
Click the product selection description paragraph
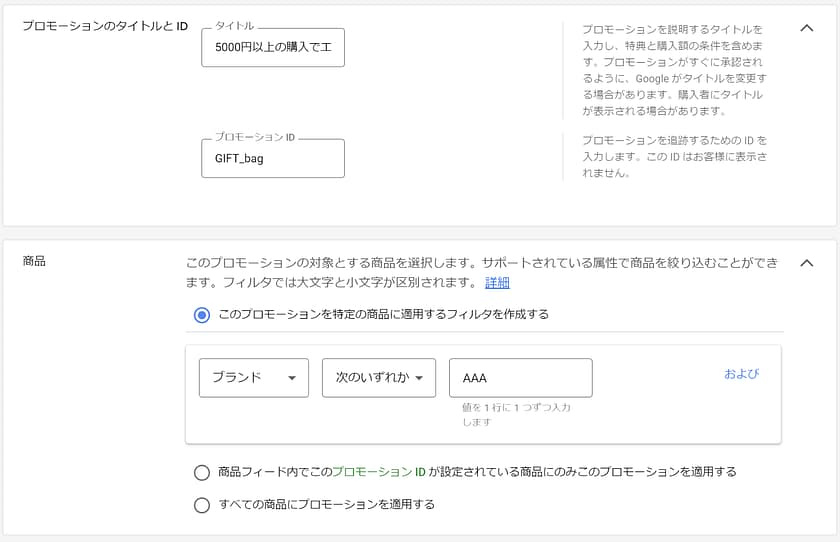click(x=481, y=272)
